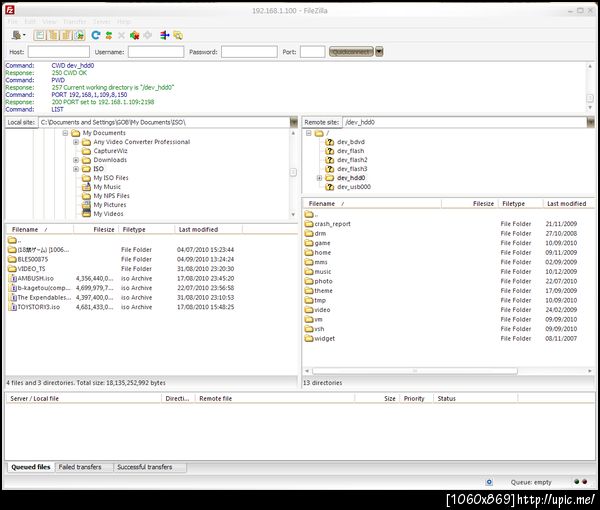Expand Any Video Converter Professional node
The height and width of the screenshot is (510, 600).
[x=76, y=142]
